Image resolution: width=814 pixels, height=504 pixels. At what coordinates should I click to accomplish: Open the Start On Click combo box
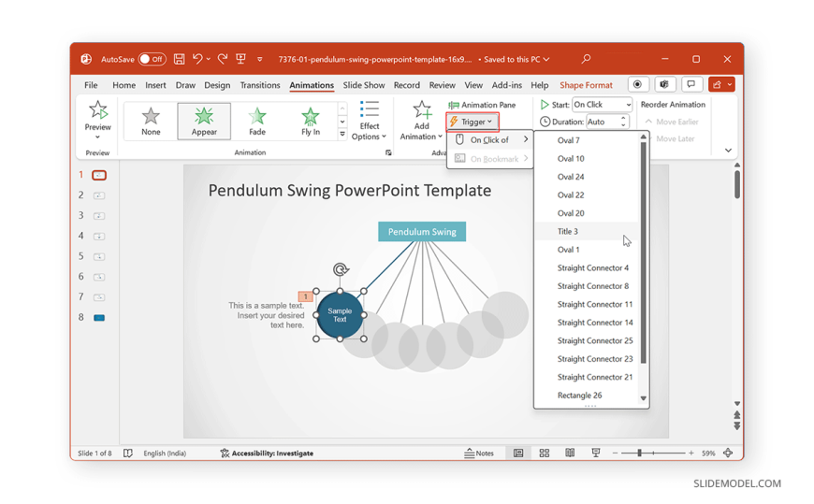(x=603, y=105)
